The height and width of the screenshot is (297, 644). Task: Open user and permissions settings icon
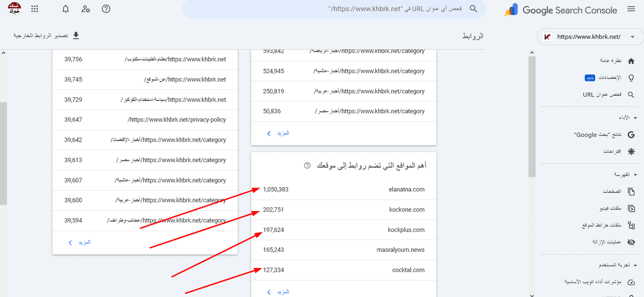[86, 9]
